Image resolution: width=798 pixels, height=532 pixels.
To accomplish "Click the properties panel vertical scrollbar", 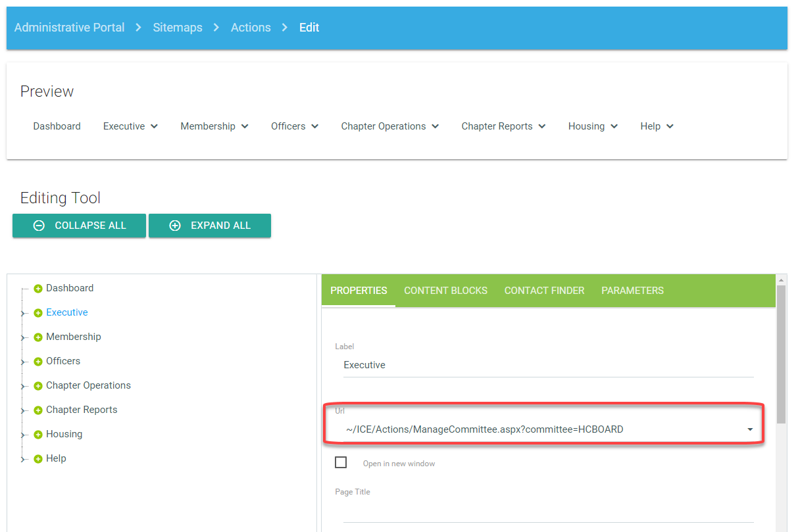I will click(781, 355).
